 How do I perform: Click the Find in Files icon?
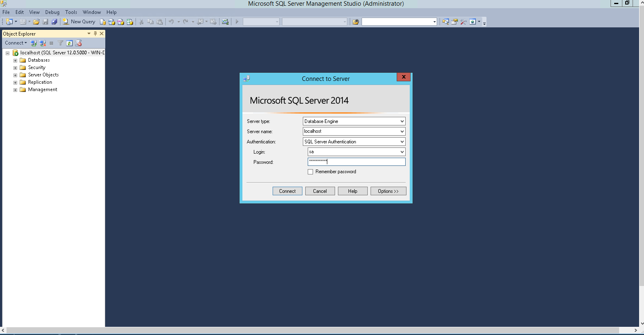(356, 22)
